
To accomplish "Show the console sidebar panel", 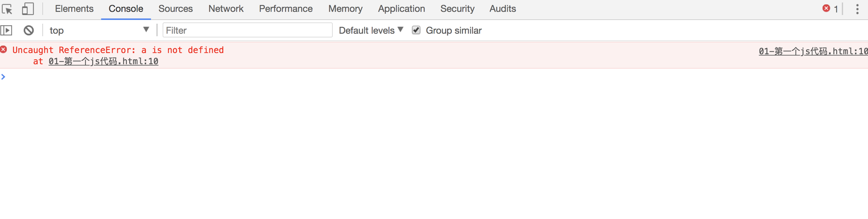I will click(x=7, y=30).
